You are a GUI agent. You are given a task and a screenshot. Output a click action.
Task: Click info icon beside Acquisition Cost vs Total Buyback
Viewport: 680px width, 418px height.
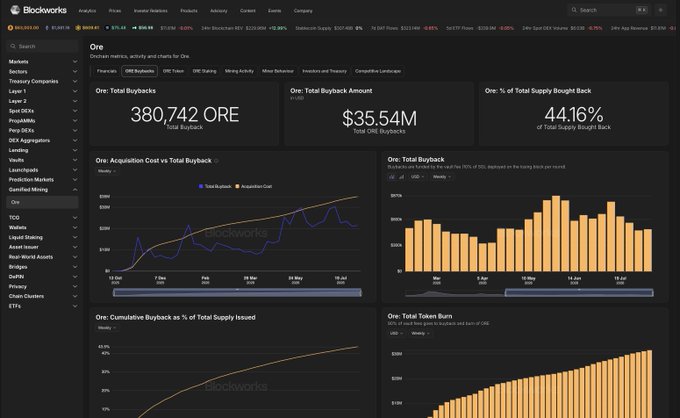[x=216, y=161]
